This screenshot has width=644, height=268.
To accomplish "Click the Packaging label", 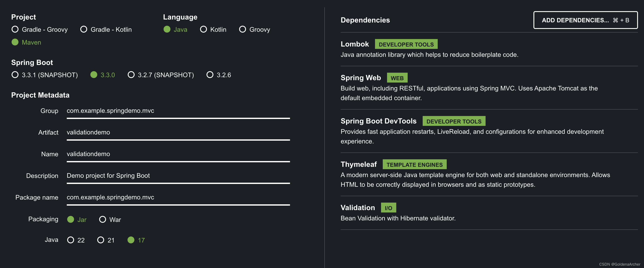I will coord(43,219).
